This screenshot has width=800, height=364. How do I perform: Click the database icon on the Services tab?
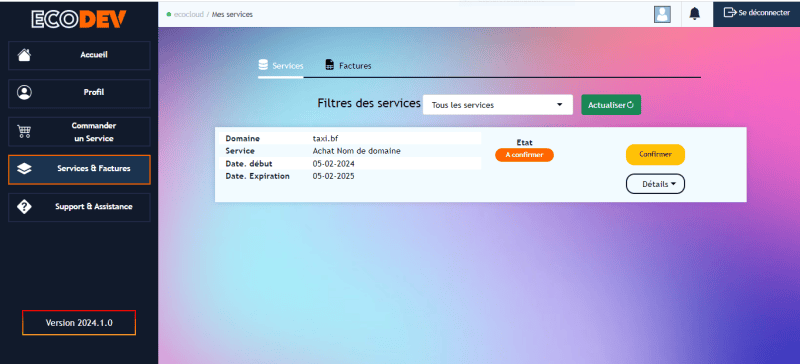263,65
